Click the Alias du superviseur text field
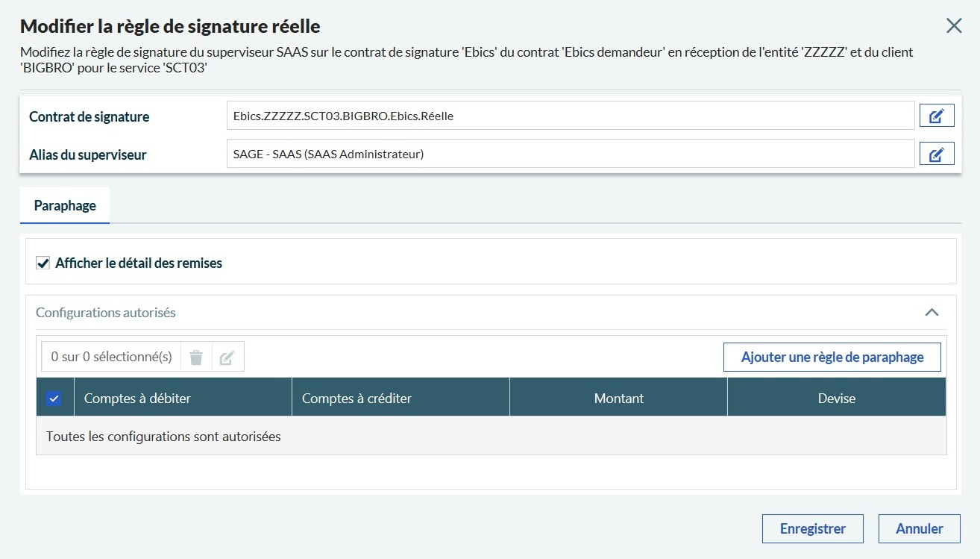The width and height of the screenshot is (980, 559). tap(570, 154)
